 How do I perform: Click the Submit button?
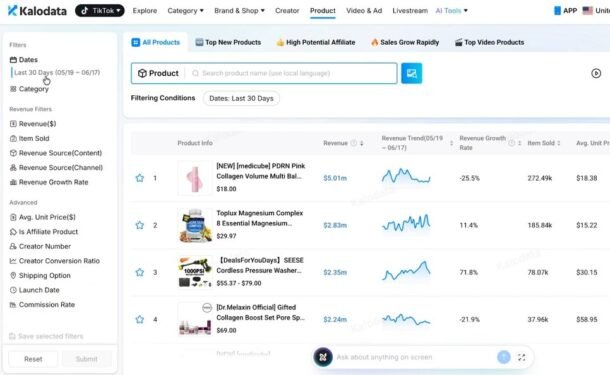[x=86, y=359]
